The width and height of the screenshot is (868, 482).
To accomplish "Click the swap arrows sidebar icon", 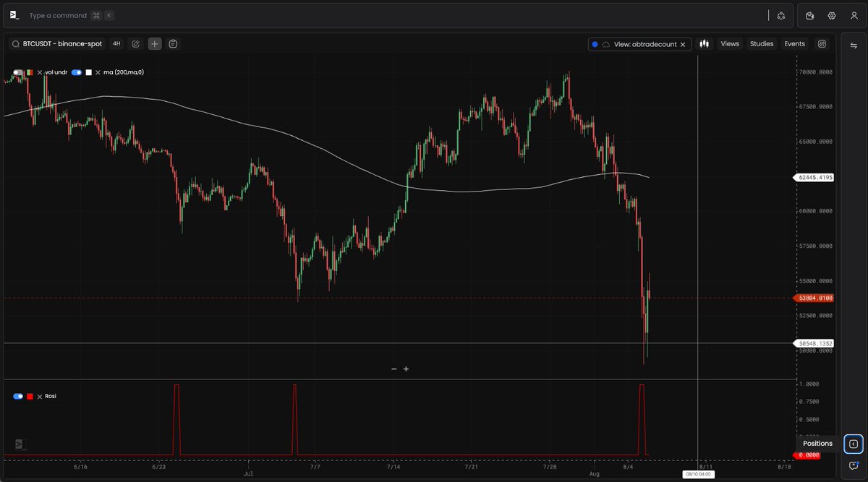I will tap(854, 46).
